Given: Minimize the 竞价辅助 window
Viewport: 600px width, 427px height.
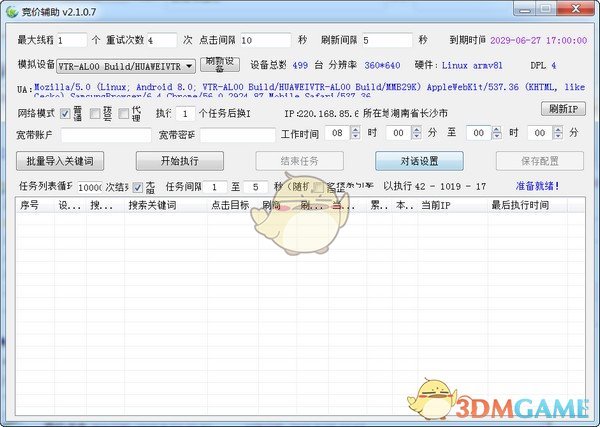Looking at the screenshot, I should tap(525, 9).
